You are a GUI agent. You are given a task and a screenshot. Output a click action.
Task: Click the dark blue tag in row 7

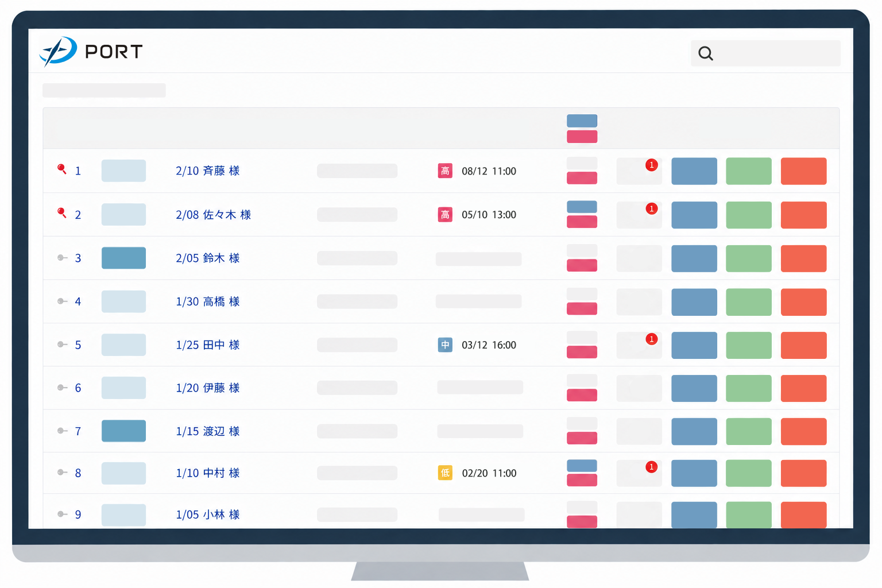[x=123, y=431]
